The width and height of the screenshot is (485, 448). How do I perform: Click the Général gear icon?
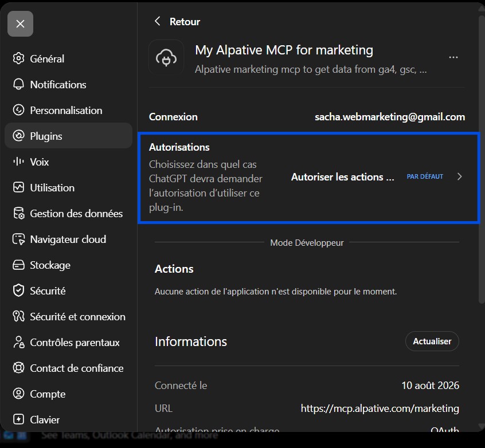coord(18,58)
